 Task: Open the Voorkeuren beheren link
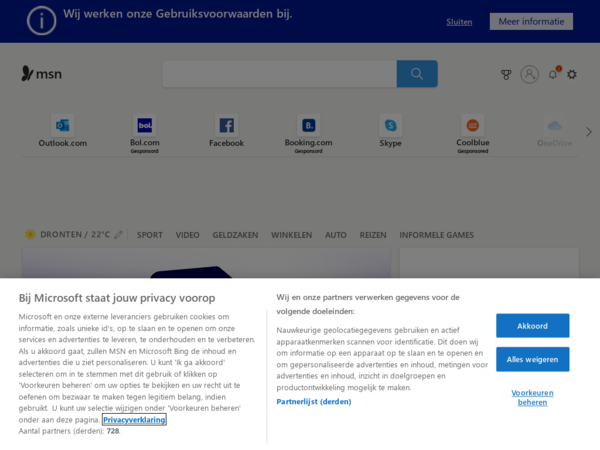(532, 398)
